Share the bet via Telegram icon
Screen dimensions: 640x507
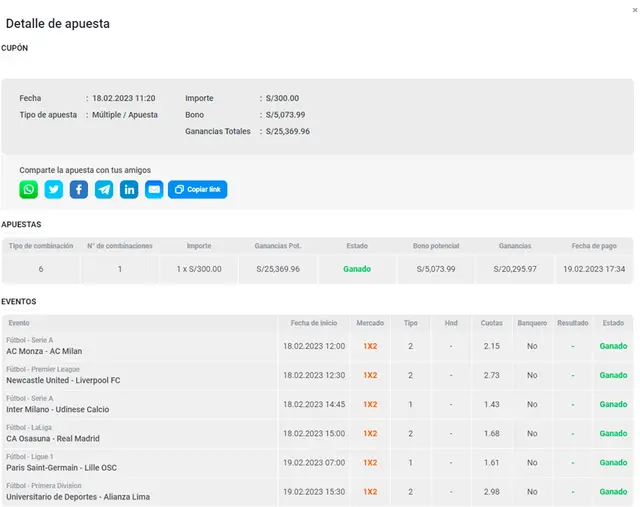pos(104,189)
